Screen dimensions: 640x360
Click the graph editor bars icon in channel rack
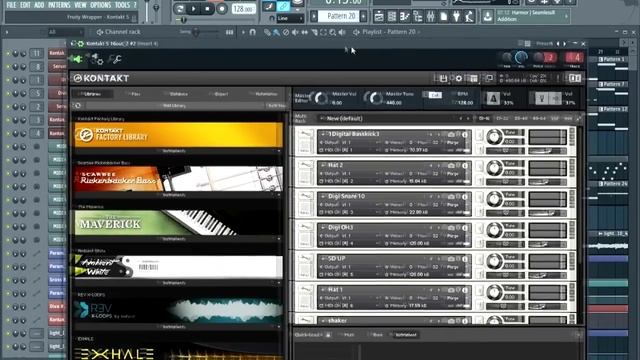(x=229, y=32)
